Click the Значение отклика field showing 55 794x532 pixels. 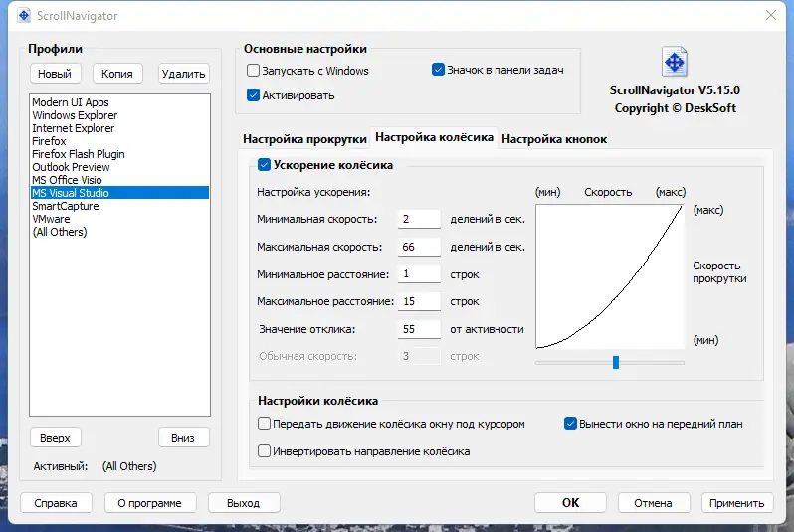pyautogui.click(x=419, y=329)
